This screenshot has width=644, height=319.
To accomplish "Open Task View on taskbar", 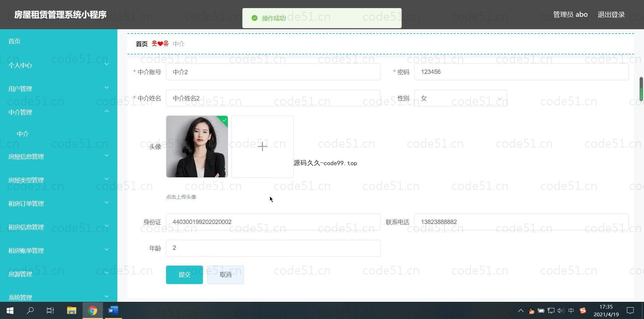I will coord(50,311).
